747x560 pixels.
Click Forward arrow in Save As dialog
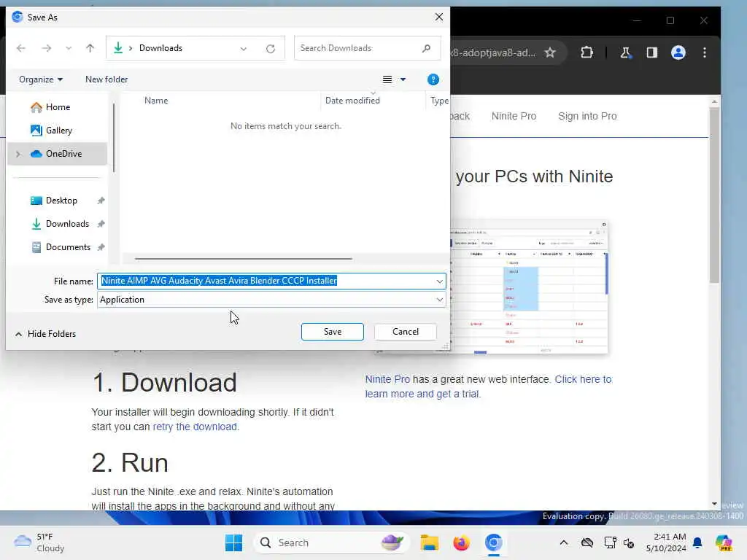[46, 48]
